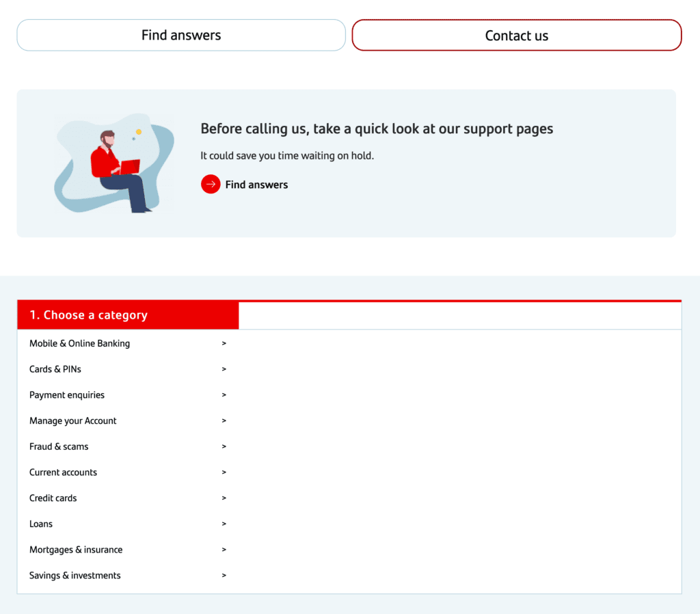
Task: Expand chevron next to Cards & PINs
Action: [224, 369]
